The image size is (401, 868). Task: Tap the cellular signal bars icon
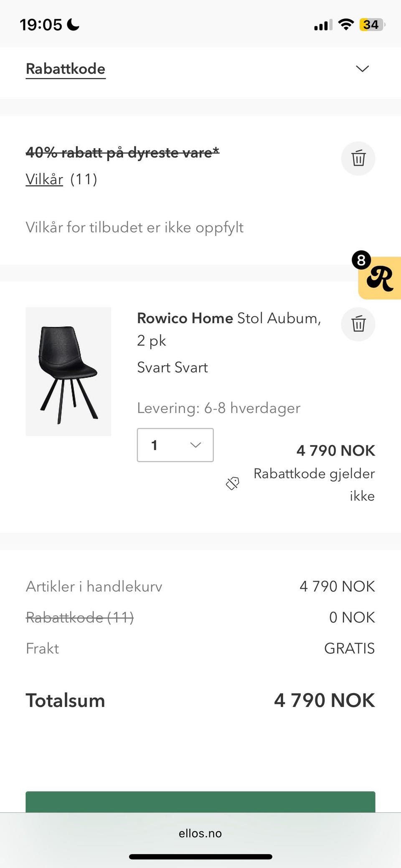coord(323,25)
